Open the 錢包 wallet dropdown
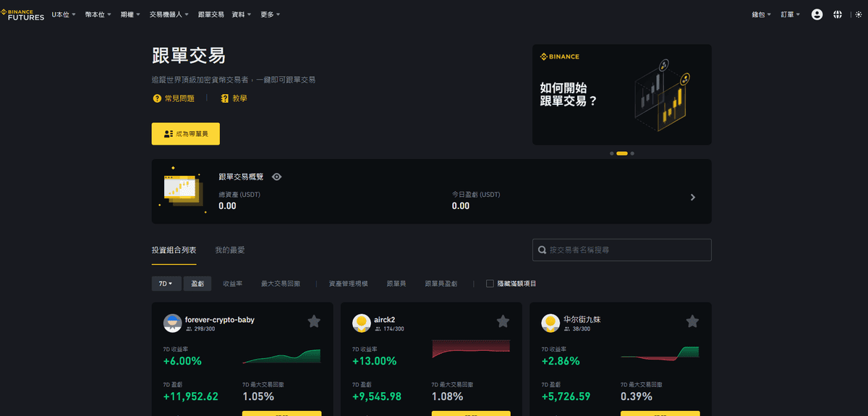This screenshot has width=868, height=416. [762, 14]
